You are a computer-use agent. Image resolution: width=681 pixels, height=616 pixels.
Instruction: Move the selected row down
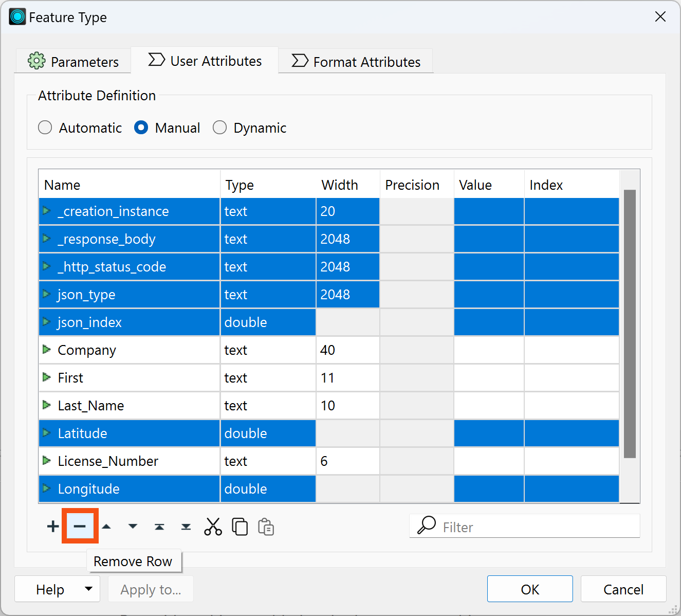coord(133,526)
